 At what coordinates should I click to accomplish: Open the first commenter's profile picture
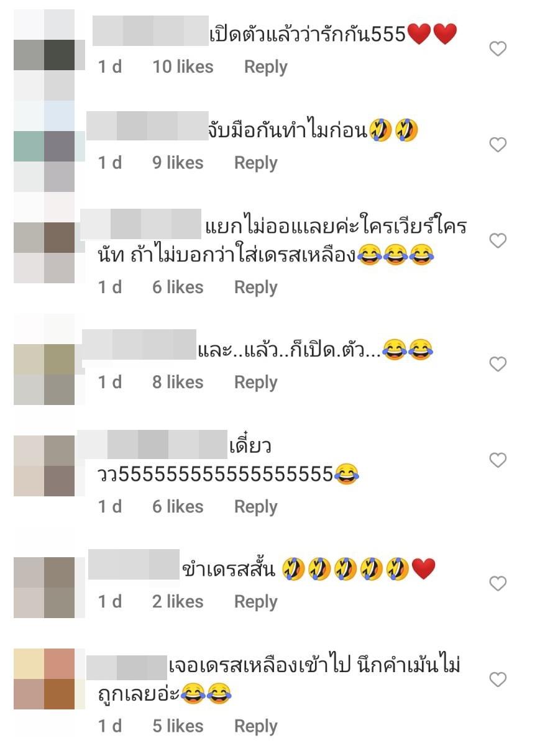coord(44,55)
